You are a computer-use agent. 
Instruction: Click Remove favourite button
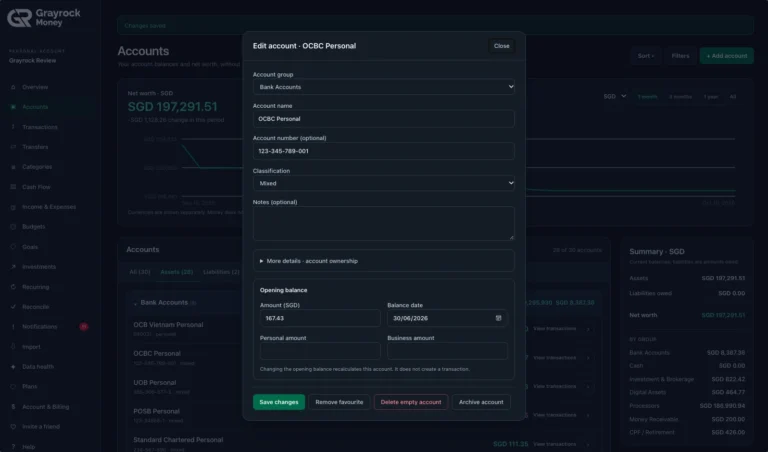click(x=339, y=402)
